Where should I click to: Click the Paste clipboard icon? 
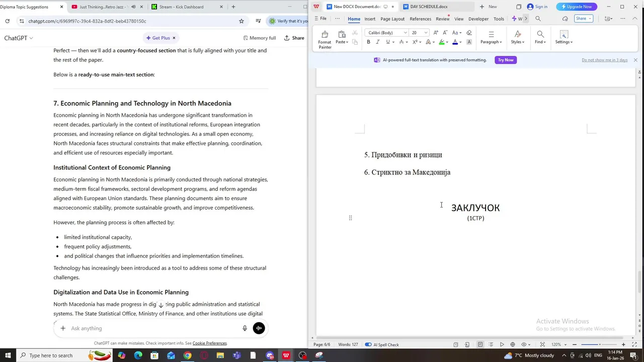click(x=342, y=34)
